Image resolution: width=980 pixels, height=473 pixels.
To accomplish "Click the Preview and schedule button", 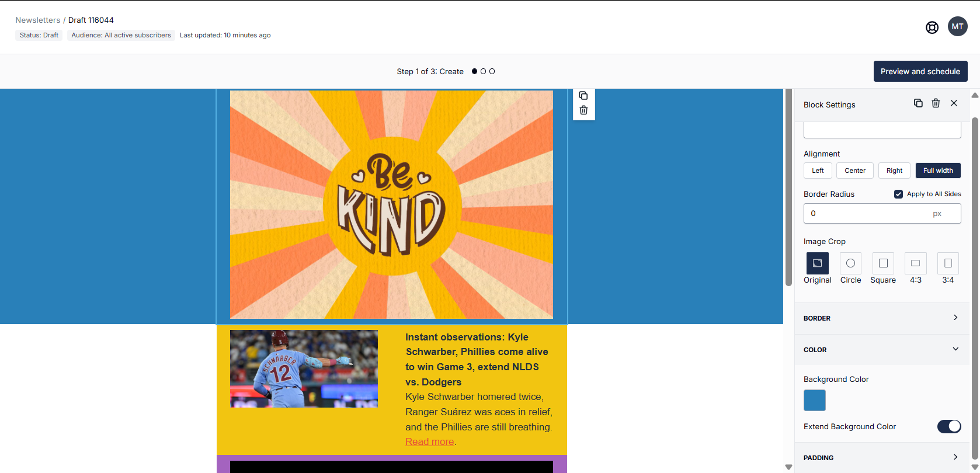I will pos(920,71).
